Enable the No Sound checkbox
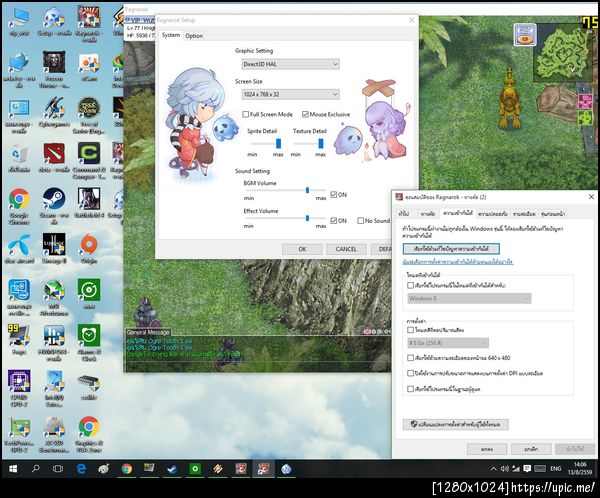Image resolution: width=600 pixels, height=498 pixels. tap(360, 220)
